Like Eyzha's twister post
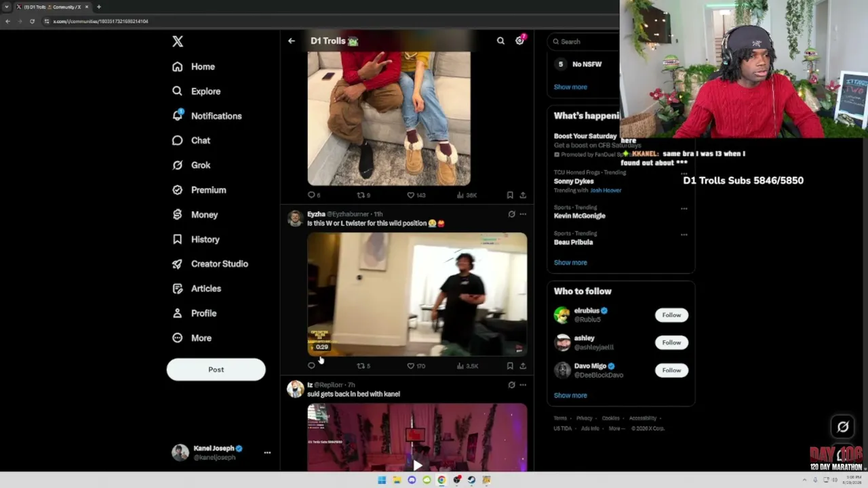868x488 pixels. pos(416,366)
